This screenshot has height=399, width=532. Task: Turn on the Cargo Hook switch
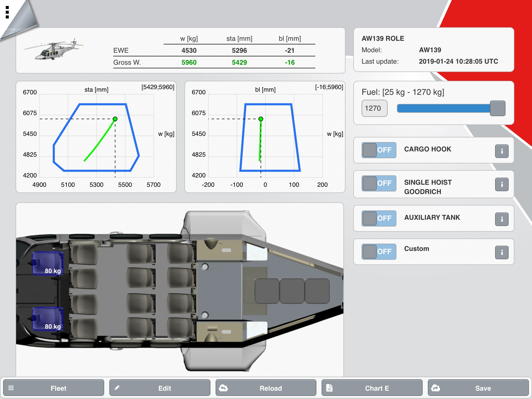(379, 150)
